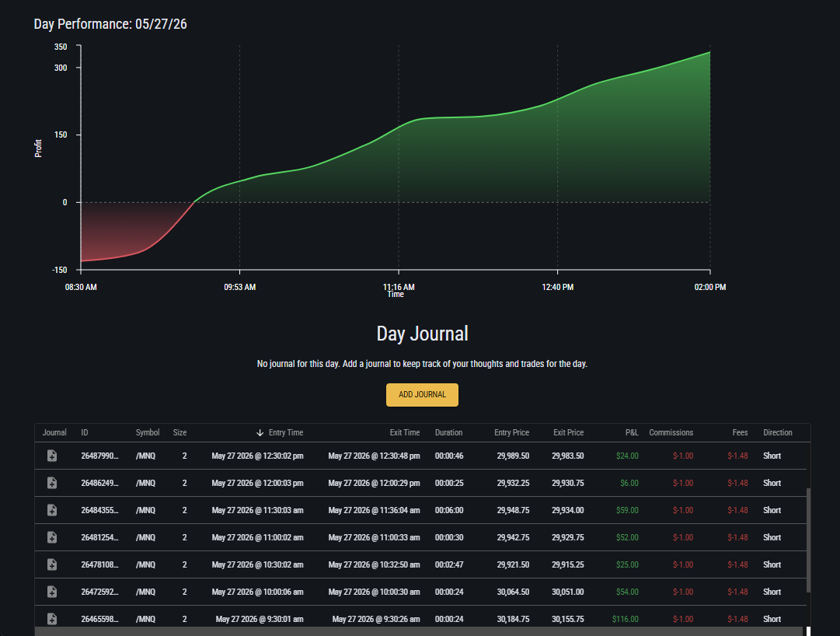
Task: Sort by Duration column header
Action: 448,432
